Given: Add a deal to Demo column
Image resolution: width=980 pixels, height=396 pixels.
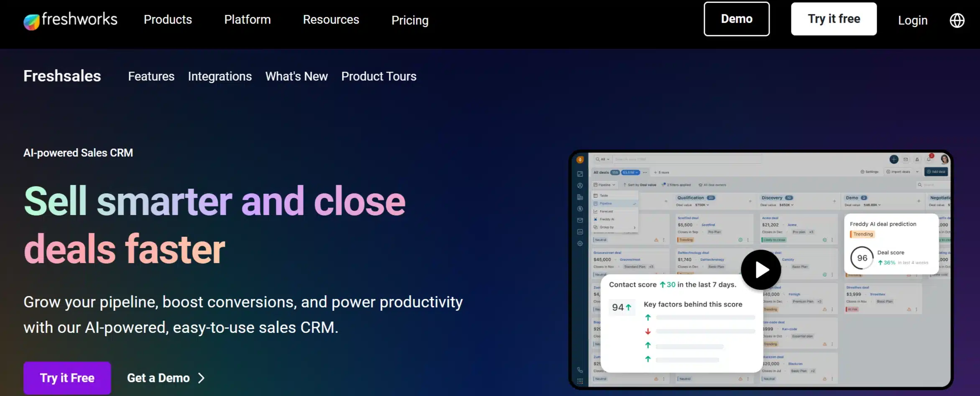Looking at the screenshot, I should tap(919, 201).
